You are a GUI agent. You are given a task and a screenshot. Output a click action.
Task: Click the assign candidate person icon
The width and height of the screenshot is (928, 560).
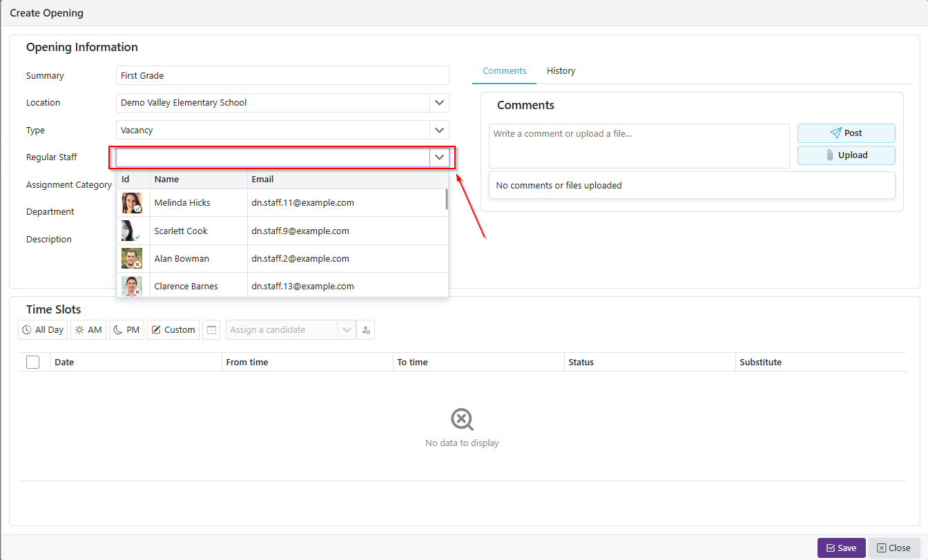point(366,330)
